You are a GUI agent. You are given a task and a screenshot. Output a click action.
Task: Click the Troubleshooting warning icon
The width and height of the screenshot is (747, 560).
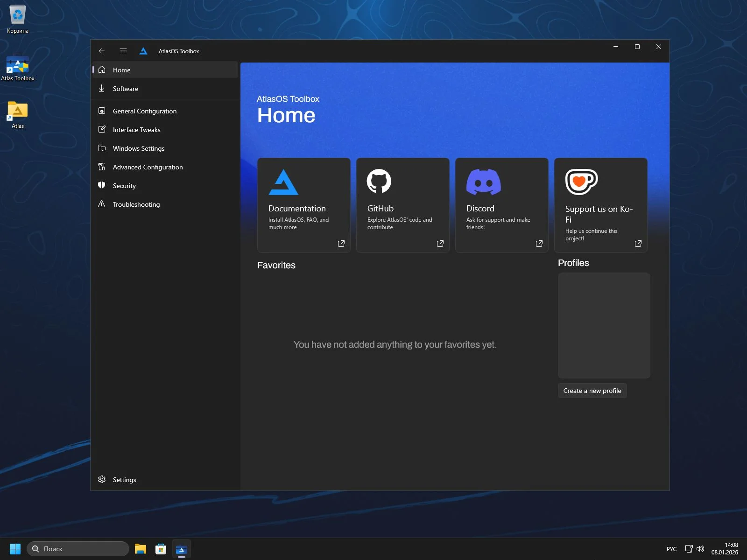pos(102,204)
